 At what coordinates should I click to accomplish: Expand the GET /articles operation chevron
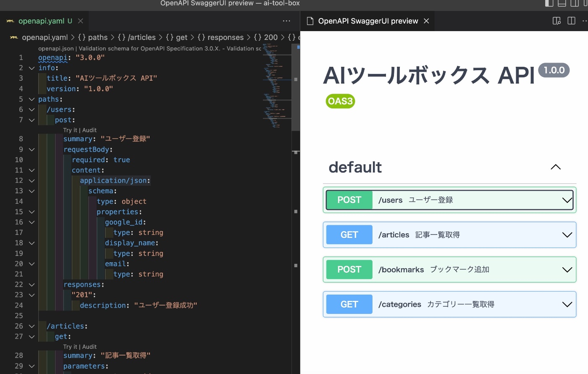click(x=567, y=235)
